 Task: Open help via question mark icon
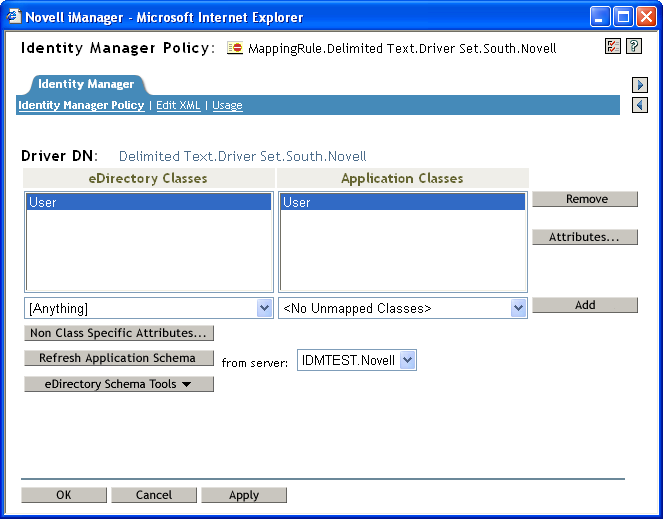tap(634, 46)
